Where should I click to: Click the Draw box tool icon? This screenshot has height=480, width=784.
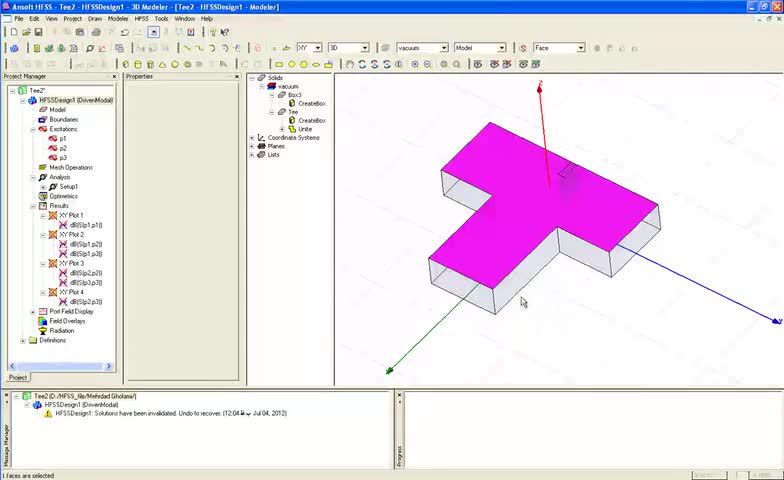126,64
